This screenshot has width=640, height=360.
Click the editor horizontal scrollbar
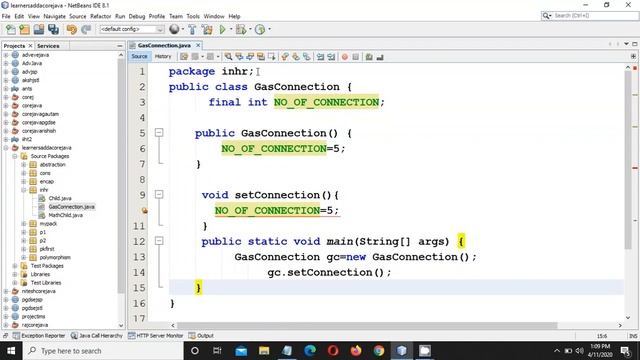[367, 325]
